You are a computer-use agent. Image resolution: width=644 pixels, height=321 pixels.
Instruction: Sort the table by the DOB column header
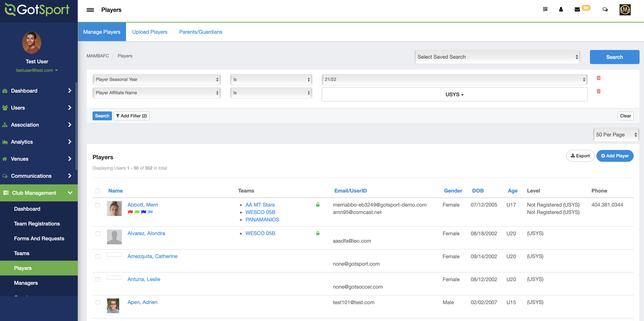pyautogui.click(x=478, y=190)
